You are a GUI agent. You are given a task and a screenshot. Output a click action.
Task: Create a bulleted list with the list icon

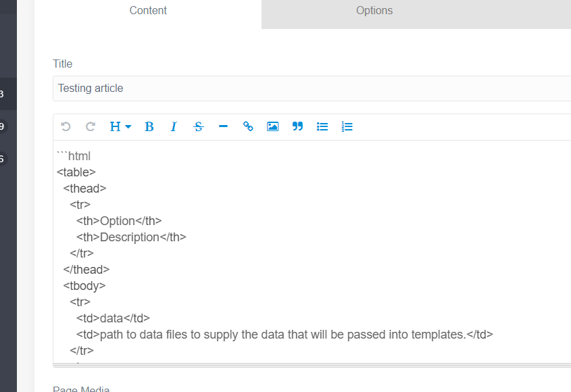322,126
